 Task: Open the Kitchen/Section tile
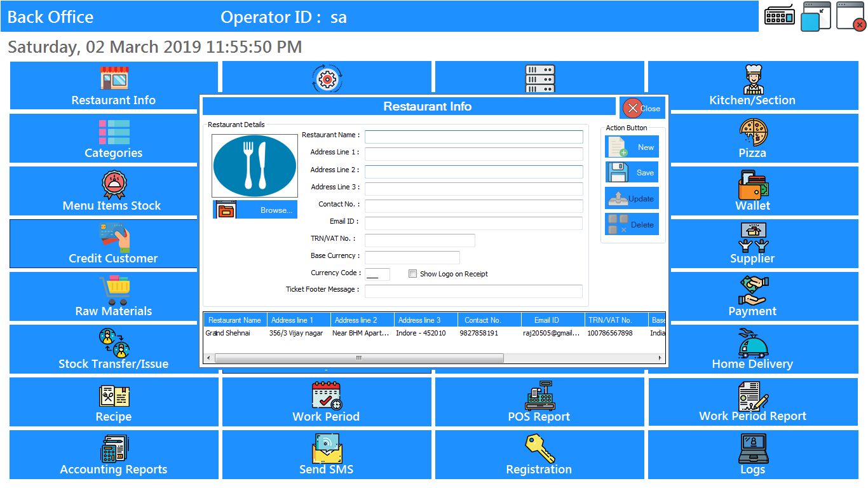coord(752,86)
